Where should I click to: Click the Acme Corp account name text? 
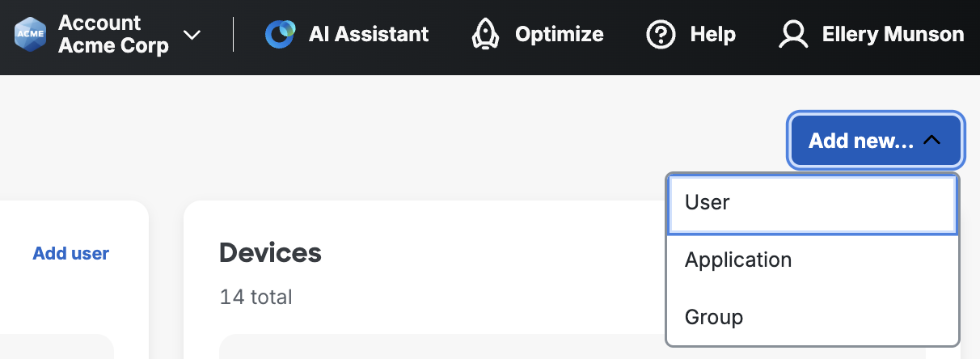(x=113, y=45)
